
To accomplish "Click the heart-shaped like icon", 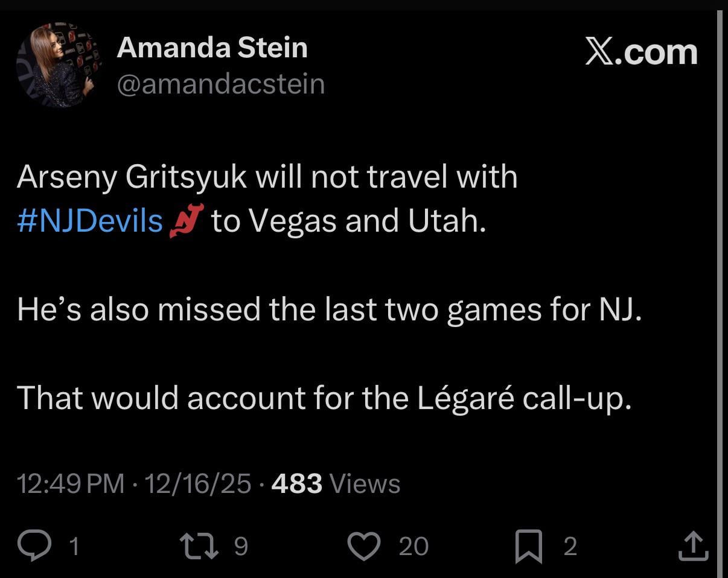I will click(363, 545).
